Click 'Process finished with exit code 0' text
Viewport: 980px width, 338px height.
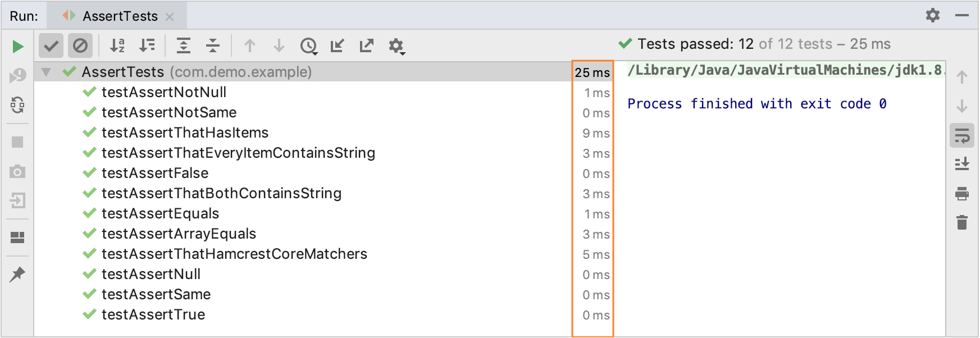757,104
